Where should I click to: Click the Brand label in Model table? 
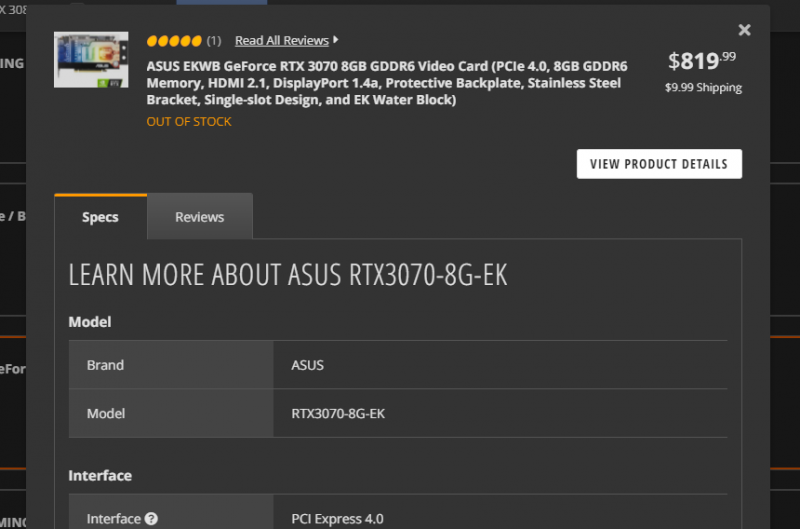[105, 365]
